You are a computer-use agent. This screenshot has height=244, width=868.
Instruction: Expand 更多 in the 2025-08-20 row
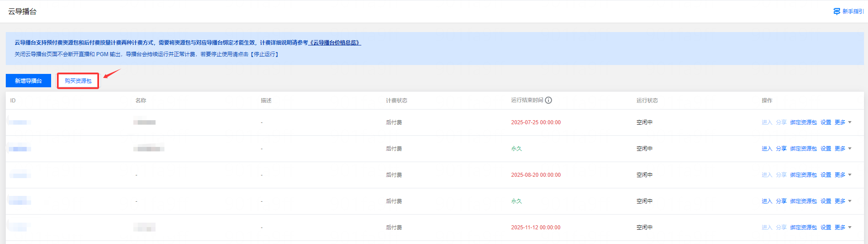click(x=843, y=175)
